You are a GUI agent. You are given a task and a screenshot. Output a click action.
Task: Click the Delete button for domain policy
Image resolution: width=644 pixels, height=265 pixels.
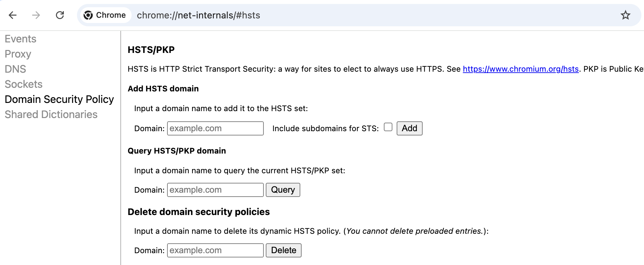pyautogui.click(x=284, y=250)
